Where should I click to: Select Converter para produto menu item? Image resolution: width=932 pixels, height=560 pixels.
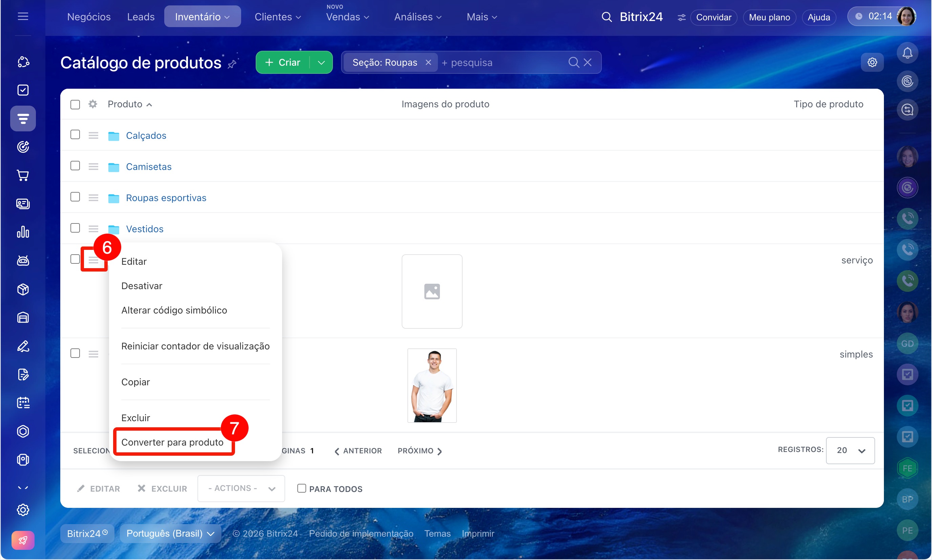pos(172,442)
